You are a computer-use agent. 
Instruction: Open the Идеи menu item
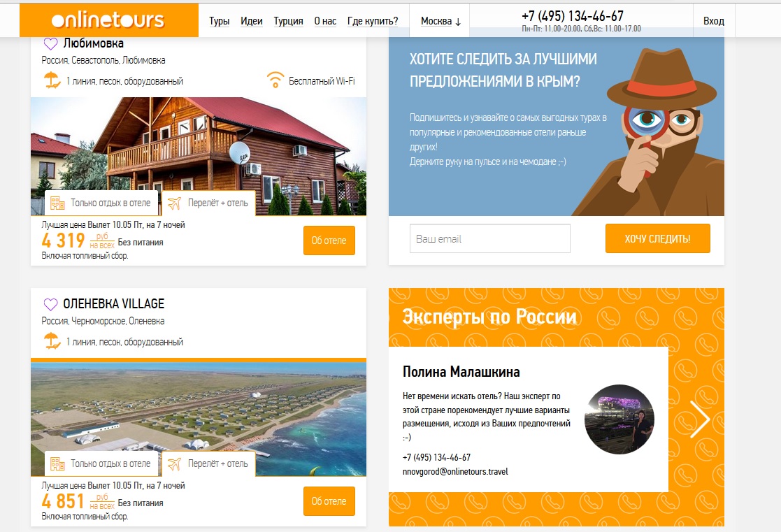tap(252, 21)
